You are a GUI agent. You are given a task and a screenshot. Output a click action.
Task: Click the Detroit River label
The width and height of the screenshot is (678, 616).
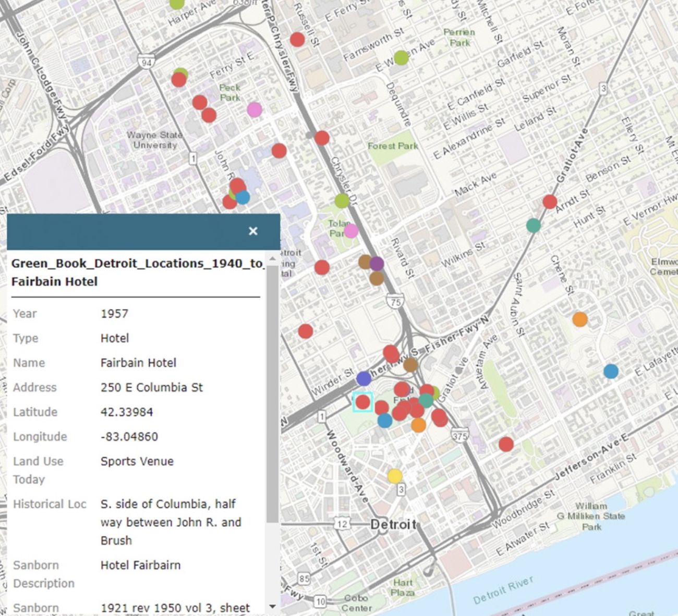503,590
